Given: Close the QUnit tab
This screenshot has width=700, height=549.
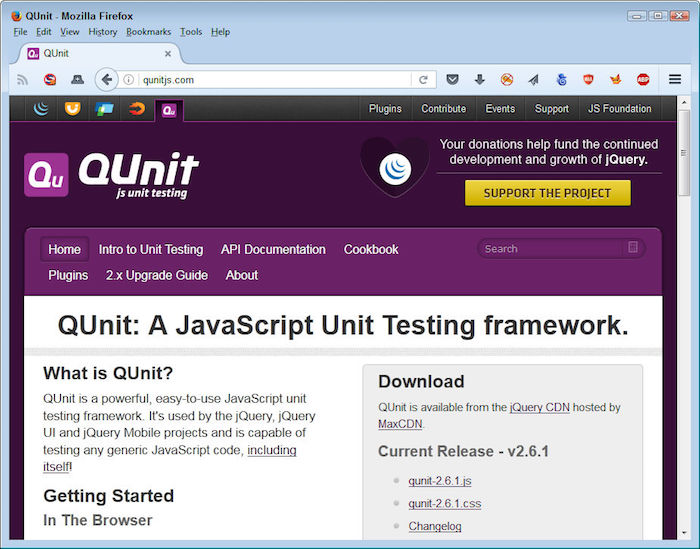Looking at the screenshot, I should (x=168, y=54).
